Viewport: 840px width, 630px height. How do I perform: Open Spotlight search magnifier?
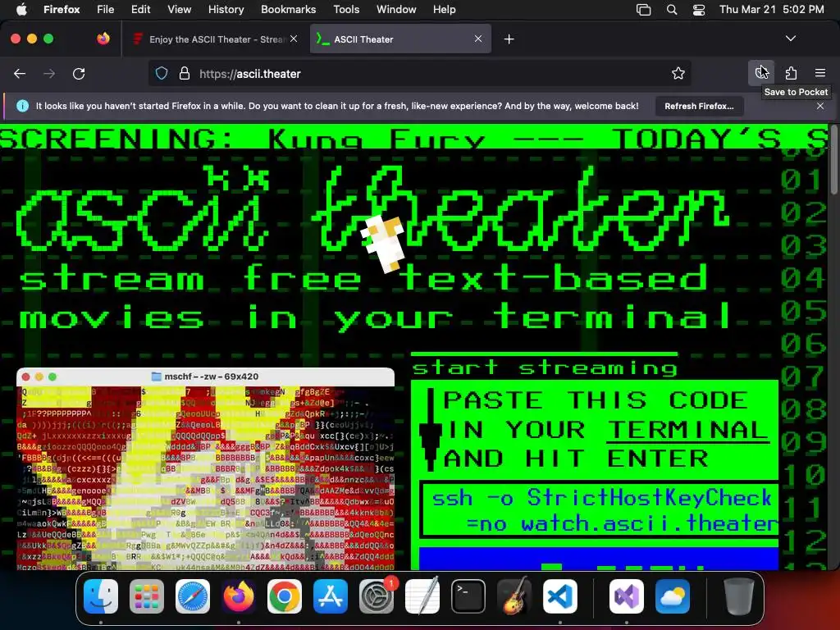(x=672, y=9)
